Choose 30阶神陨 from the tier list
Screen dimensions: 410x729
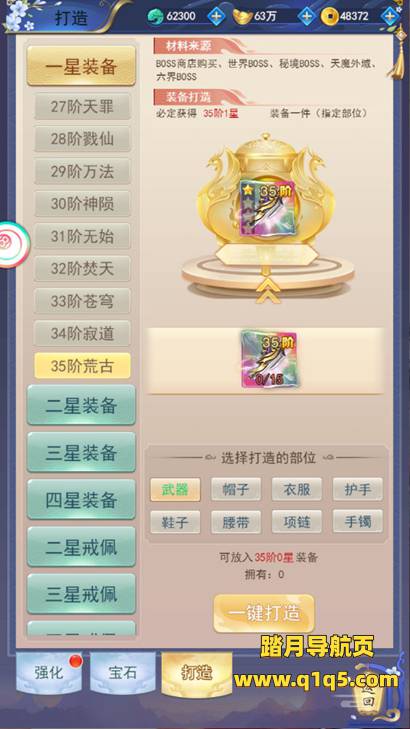(82, 204)
